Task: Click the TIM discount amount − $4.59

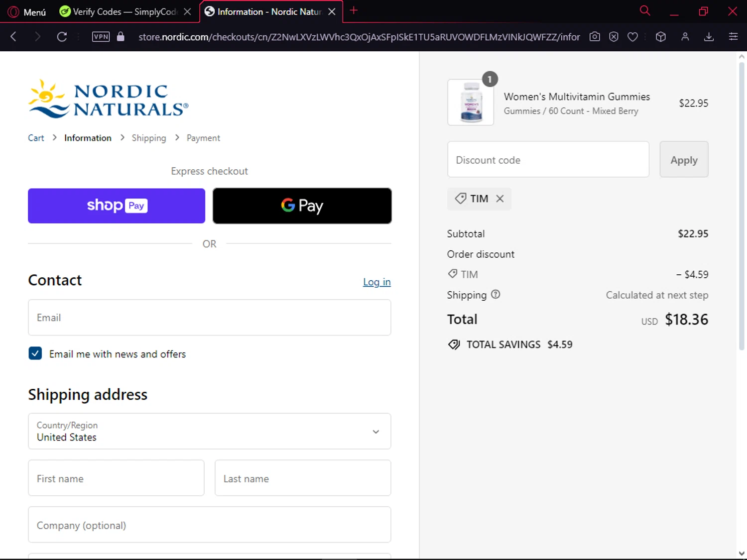Action: point(692,274)
